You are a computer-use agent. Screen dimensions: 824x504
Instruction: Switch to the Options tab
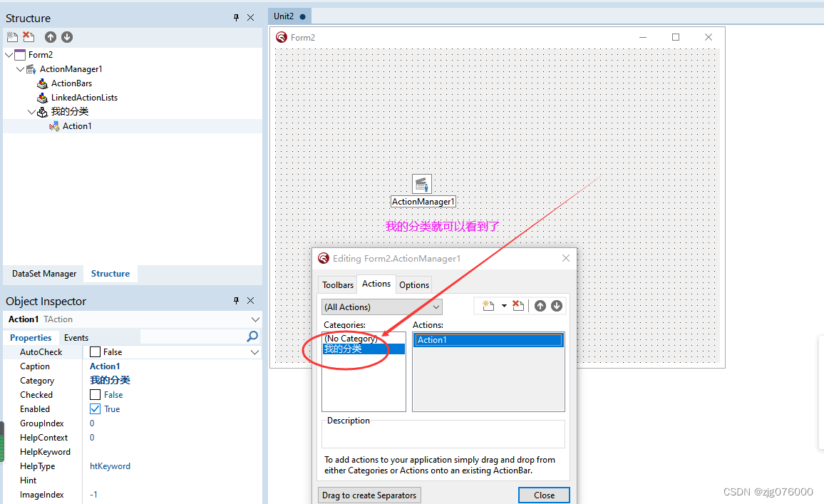click(413, 284)
